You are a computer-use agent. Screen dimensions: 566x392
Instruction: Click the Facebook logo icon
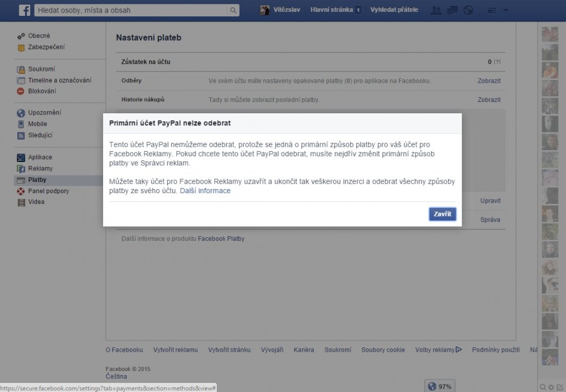pyautogui.click(x=24, y=10)
